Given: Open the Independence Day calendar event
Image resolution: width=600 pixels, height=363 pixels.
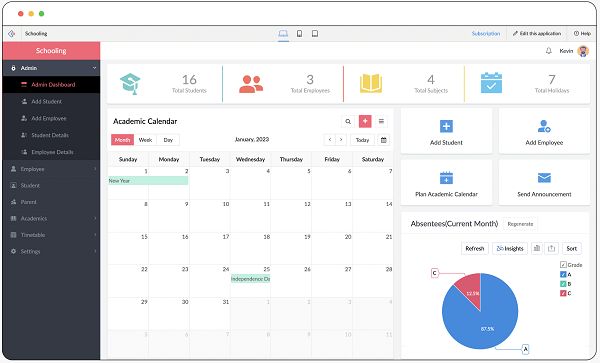Looking at the screenshot, I should pos(250,279).
